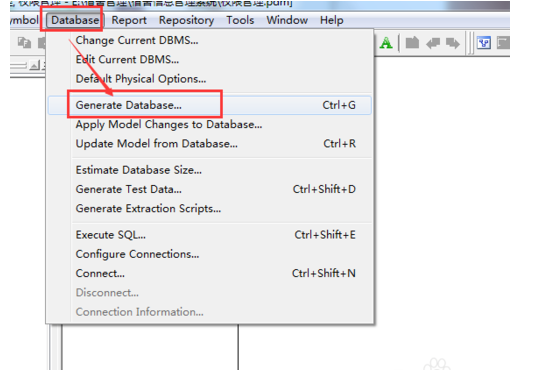This screenshot has width=543, height=370.
Task: Select Edit Current DBMS...
Action: 210,60
